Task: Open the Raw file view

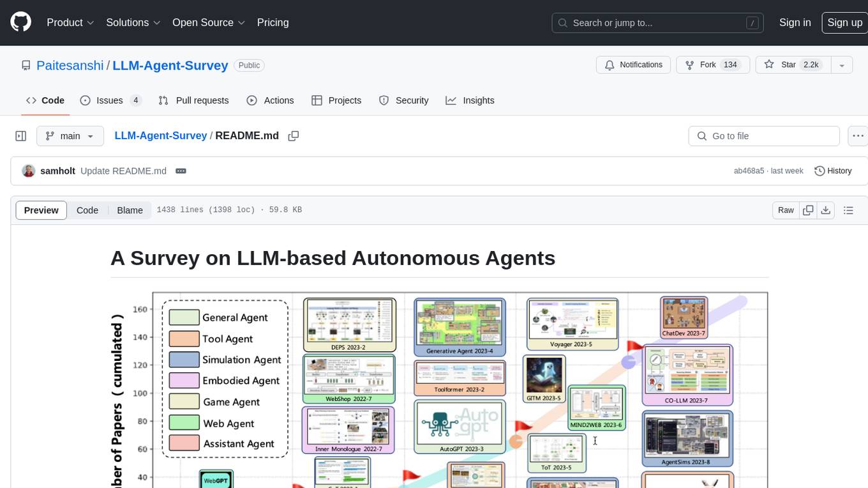Action: tap(786, 210)
